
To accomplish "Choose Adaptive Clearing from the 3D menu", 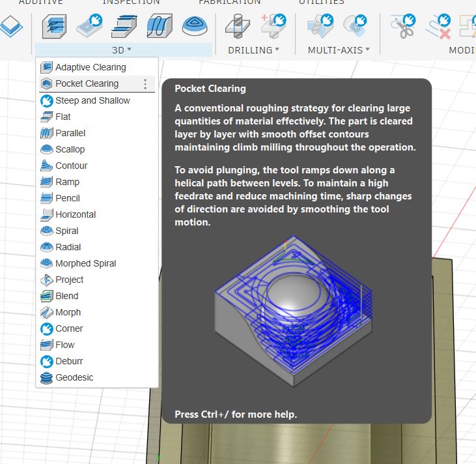I will point(96,67).
